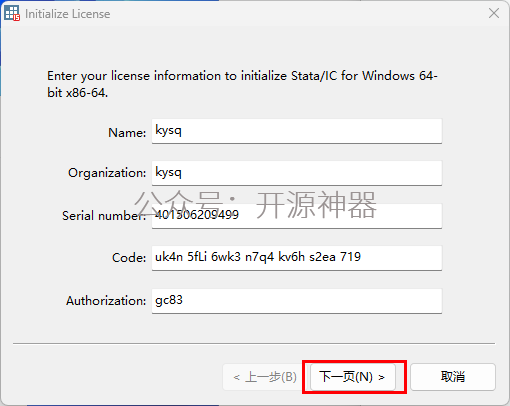Select the Authorization input field
510x406 pixels.
297,301
